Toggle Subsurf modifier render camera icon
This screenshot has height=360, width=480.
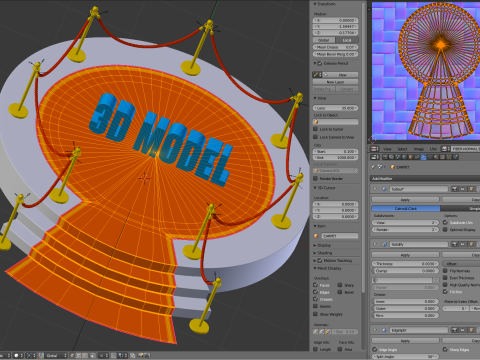tap(454, 189)
